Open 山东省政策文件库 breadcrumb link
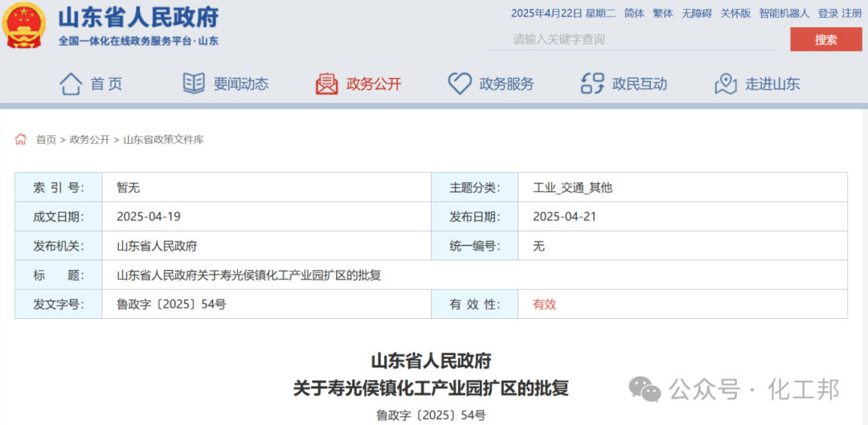 tap(163, 140)
